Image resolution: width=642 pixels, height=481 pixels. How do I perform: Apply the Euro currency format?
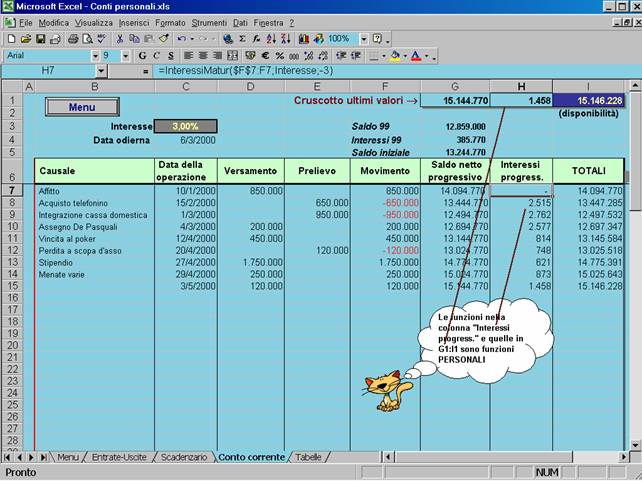click(x=263, y=56)
